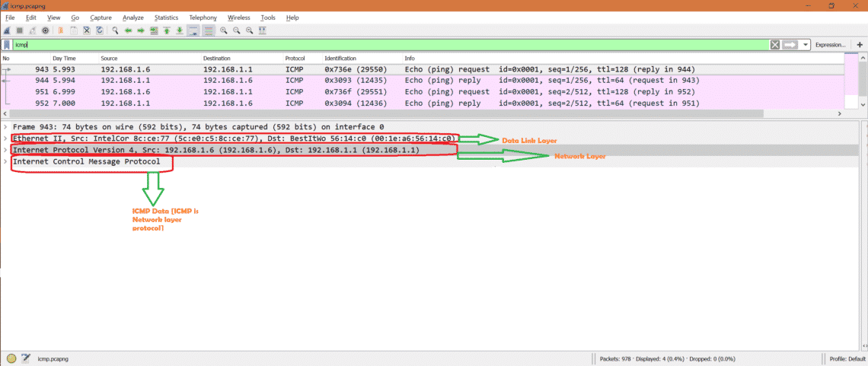Screen dimensions: 868x366
Task: Sort by Day Time column header
Action: pos(74,58)
